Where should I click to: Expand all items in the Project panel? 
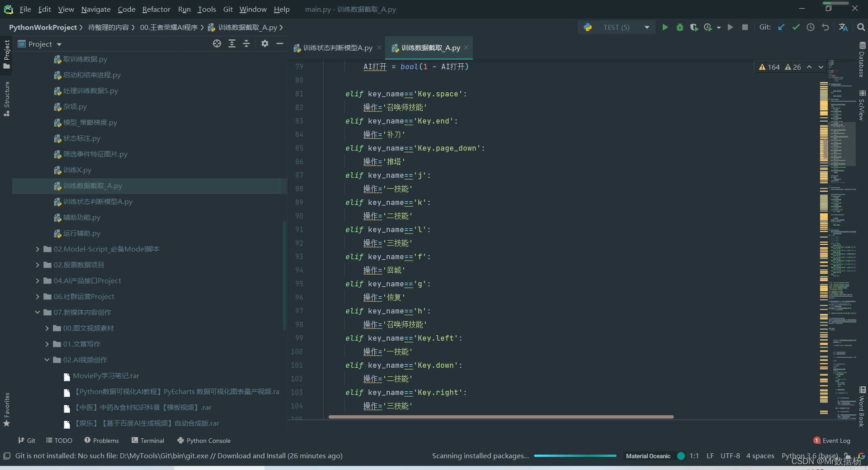(x=232, y=43)
